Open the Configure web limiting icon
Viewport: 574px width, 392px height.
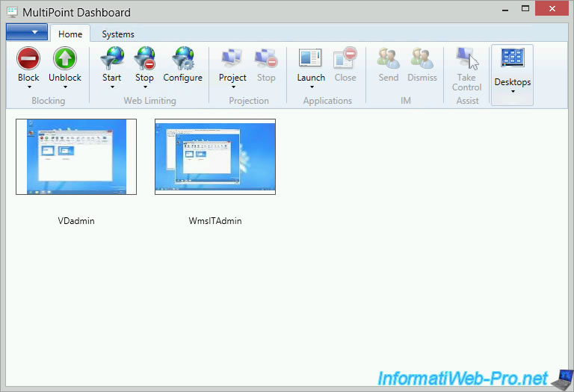coord(182,59)
